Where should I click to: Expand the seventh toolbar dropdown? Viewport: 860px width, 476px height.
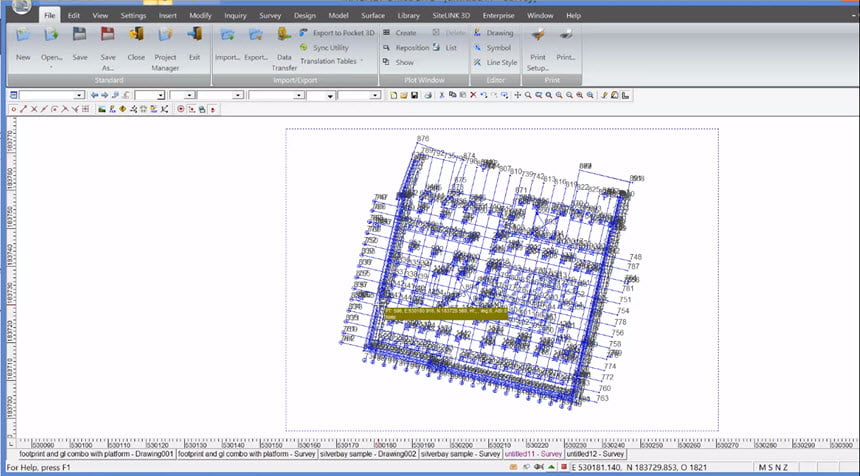tap(375, 95)
